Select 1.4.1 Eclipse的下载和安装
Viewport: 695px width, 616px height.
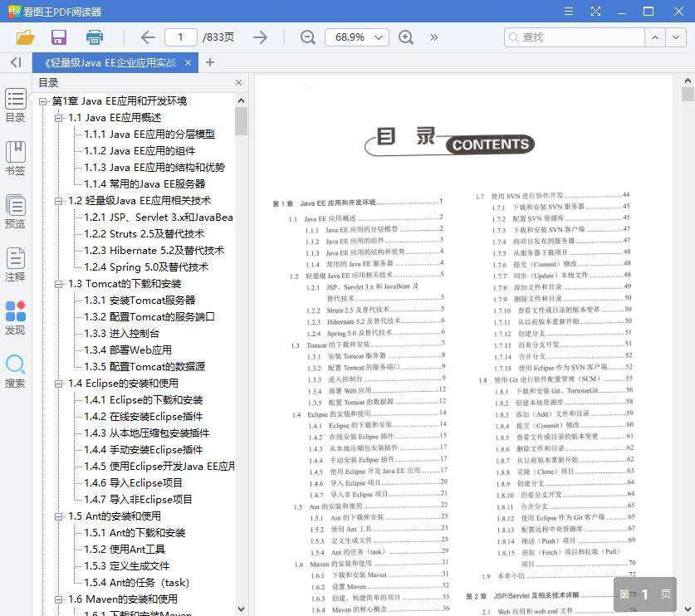[x=143, y=400]
